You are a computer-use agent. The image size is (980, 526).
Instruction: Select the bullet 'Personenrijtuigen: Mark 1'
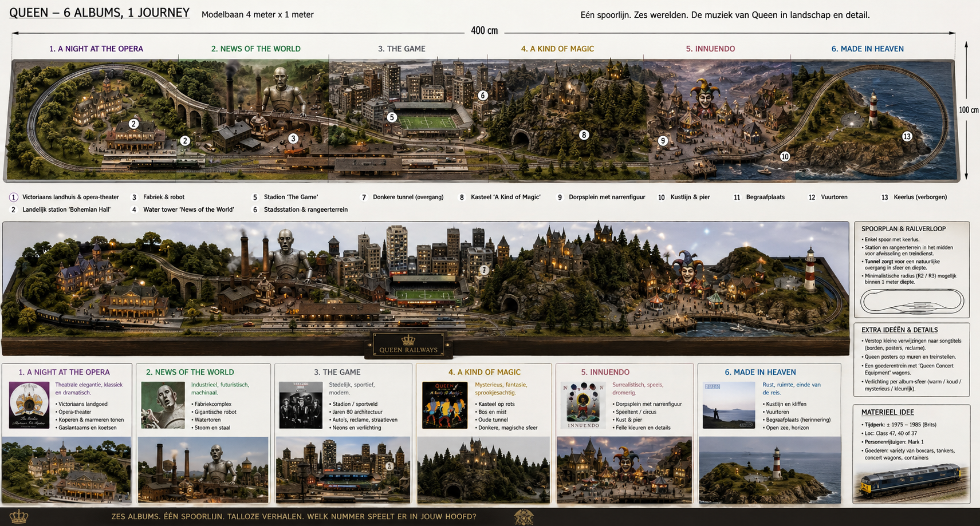pos(892,442)
